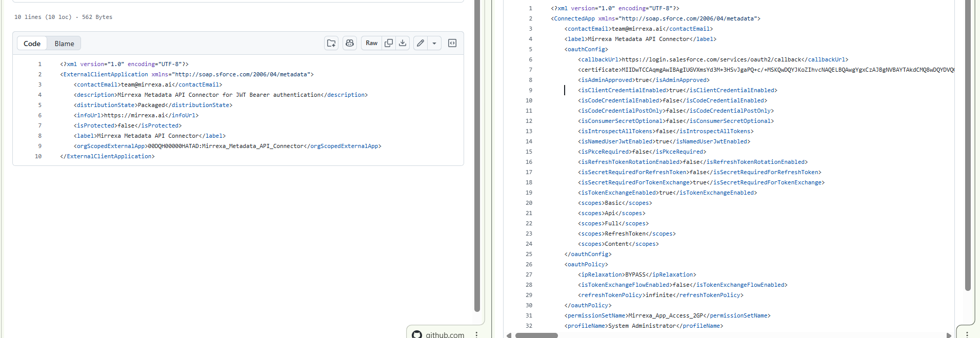Open more edit options dropdown arrow
The width and height of the screenshot is (980, 338).
click(x=434, y=43)
